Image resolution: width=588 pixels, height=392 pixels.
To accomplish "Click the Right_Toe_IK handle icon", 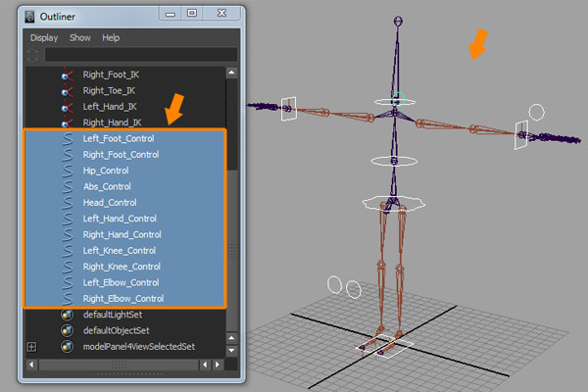I will 67,90.
